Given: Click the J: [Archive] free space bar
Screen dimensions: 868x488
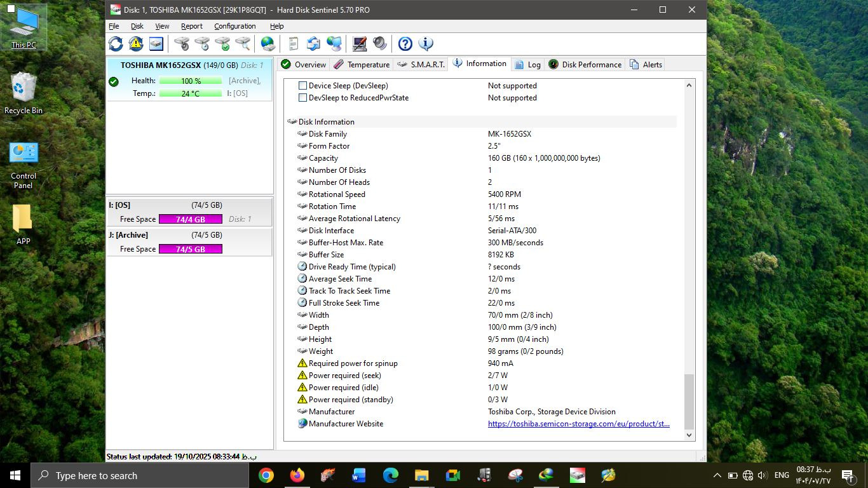Looking at the screenshot, I should click(x=190, y=249).
